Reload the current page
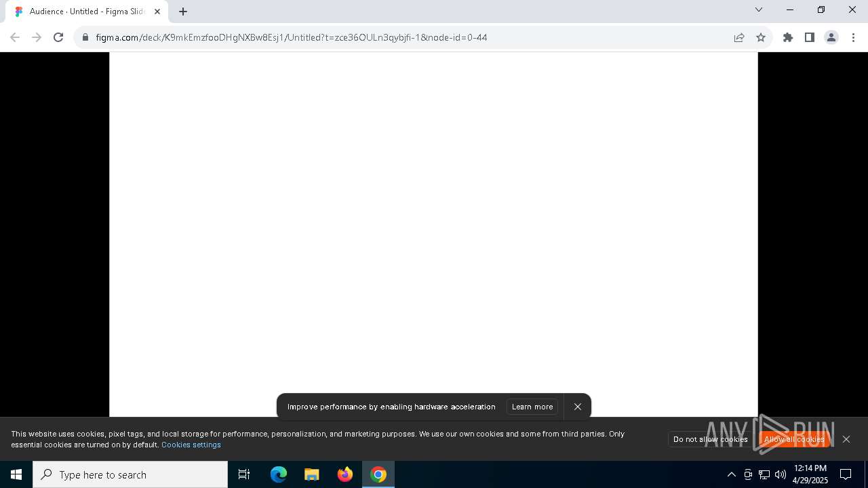Screen dimensions: 868x488 [58, 37]
